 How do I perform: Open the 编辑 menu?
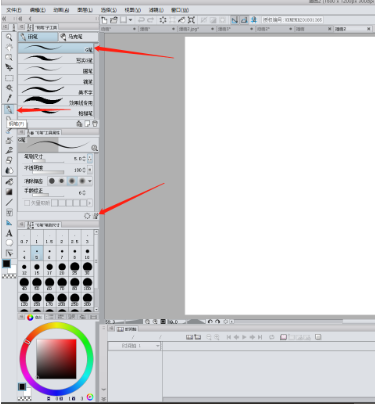pos(38,10)
